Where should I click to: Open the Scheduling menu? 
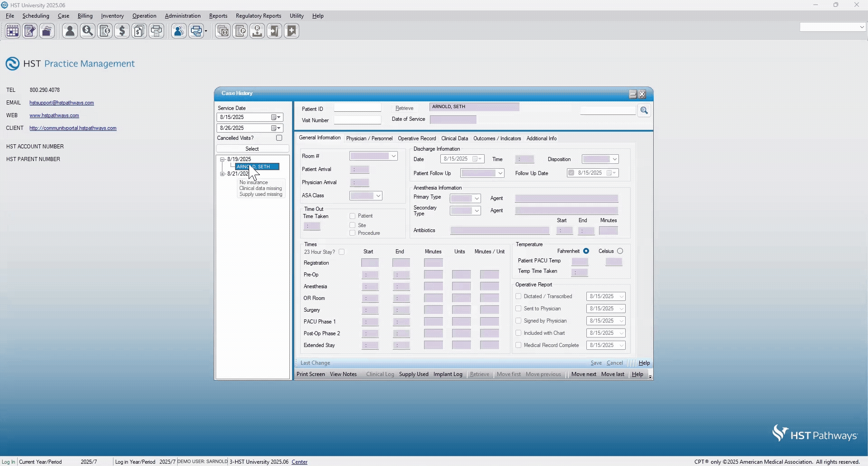click(x=36, y=16)
